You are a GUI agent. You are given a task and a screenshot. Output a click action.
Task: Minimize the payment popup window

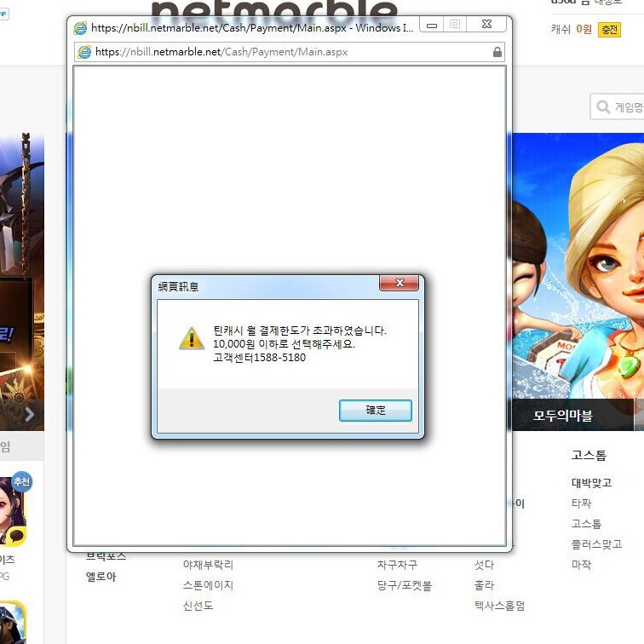pos(432,25)
